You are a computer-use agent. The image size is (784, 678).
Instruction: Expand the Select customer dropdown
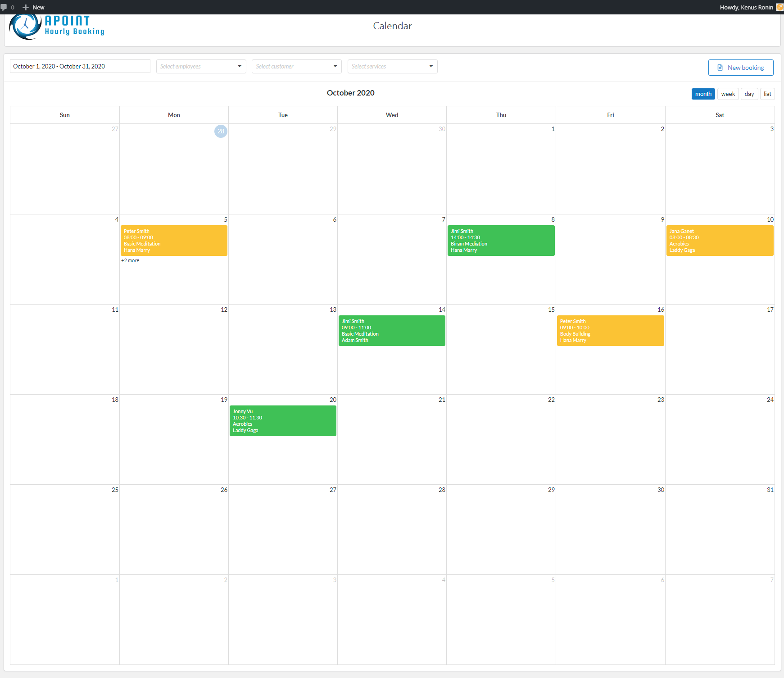tap(296, 66)
